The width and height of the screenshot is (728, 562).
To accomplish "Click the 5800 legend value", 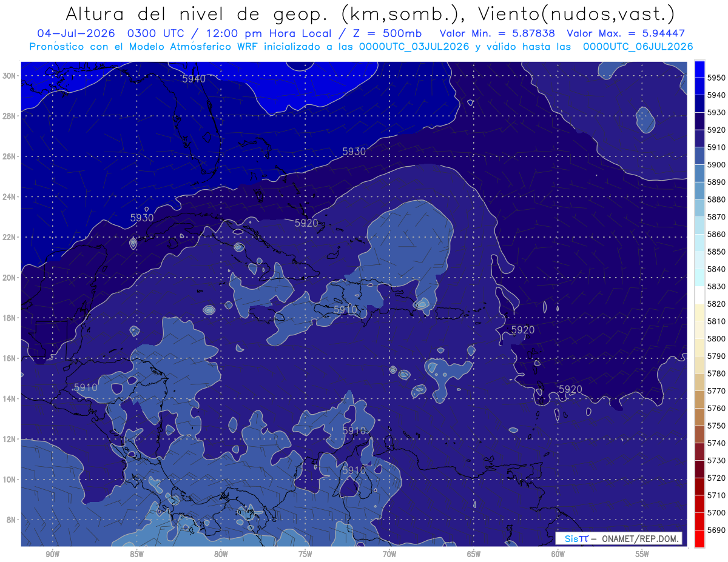I will 716,339.
